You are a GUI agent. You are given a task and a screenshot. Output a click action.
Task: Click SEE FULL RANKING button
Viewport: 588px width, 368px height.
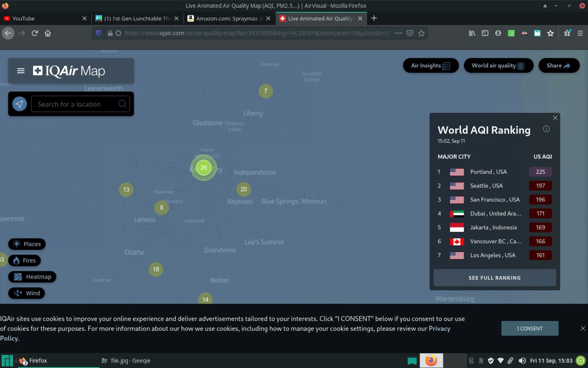click(495, 278)
